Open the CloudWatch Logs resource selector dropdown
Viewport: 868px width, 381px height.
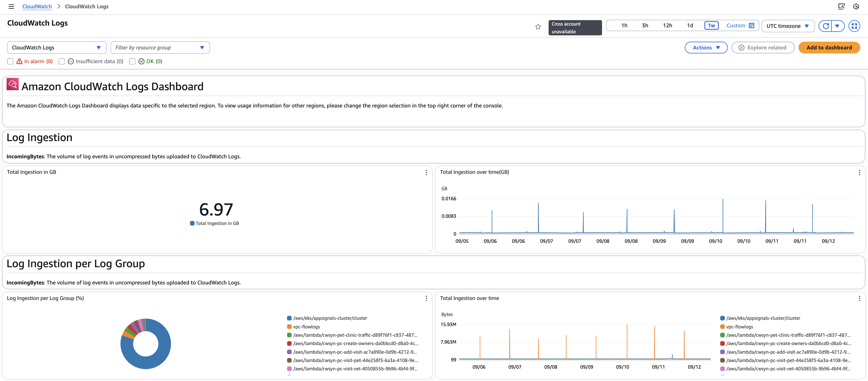[56, 47]
